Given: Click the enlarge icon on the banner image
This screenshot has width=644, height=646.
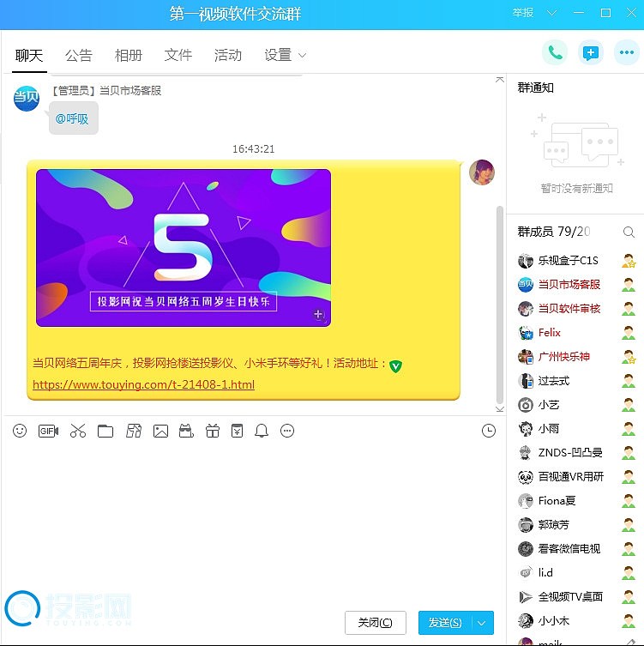Looking at the screenshot, I should (x=318, y=315).
